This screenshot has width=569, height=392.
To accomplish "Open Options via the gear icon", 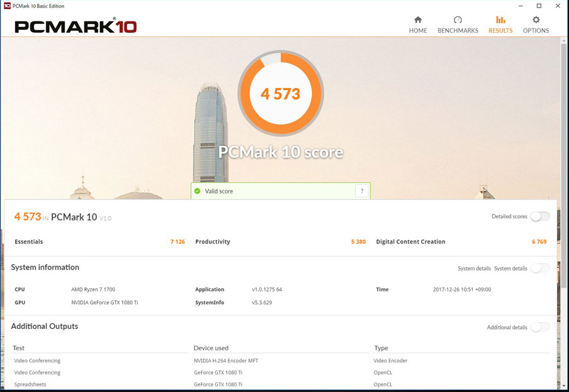I will (536, 20).
